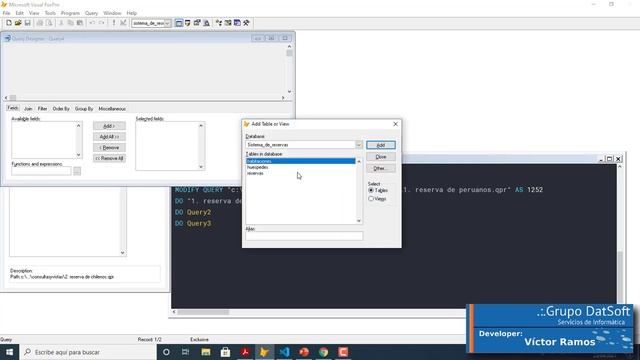Click the expression builder button beside Functions field
This screenshot has width=640, height=360.
[x=77, y=171]
